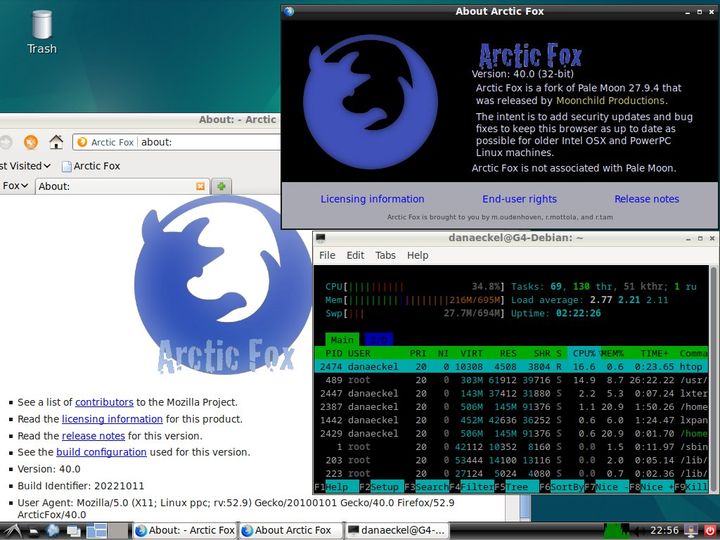
Task: Expand the Most Visited bookmarks dropdown
Action: click(24, 166)
